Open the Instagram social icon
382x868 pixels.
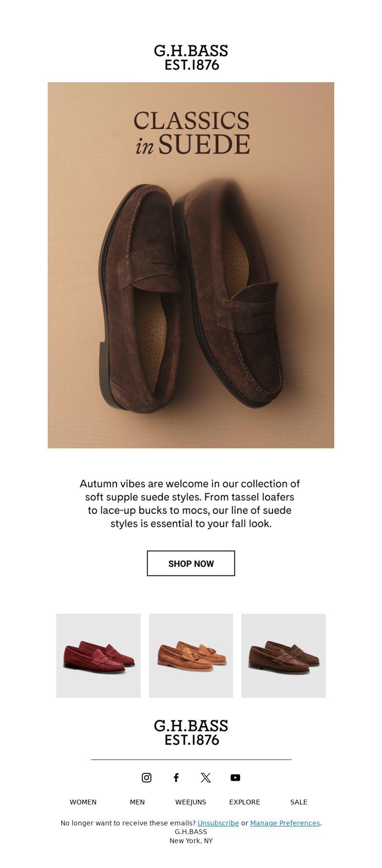147,778
